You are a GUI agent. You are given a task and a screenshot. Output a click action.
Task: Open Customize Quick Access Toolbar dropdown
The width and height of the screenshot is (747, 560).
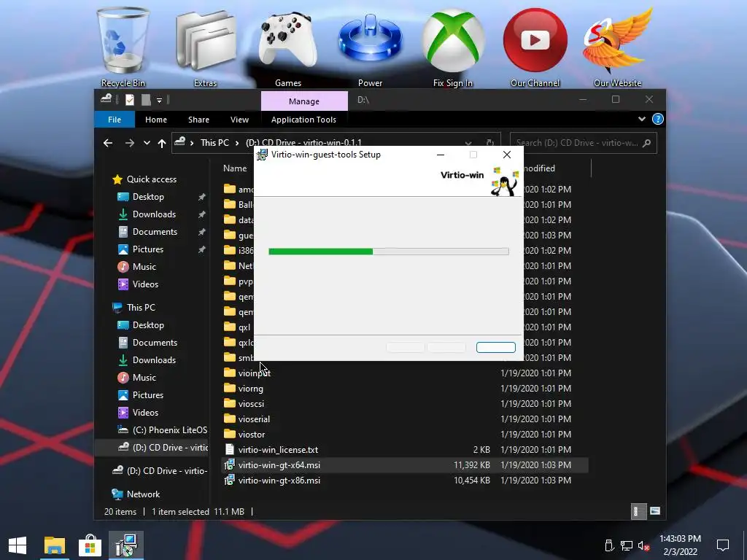pyautogui.click(x=159, y=100)
